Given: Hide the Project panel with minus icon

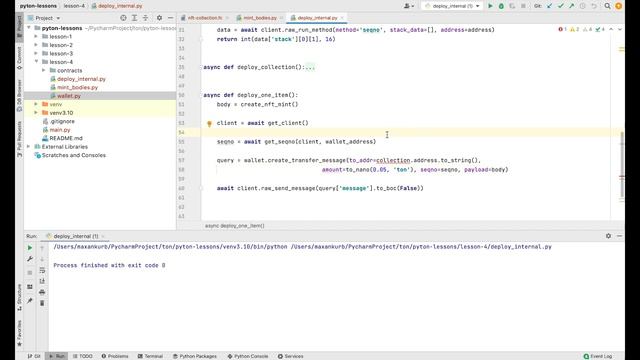Looking at the screenshot, I should pyautogui.click(x=170, y=18).
